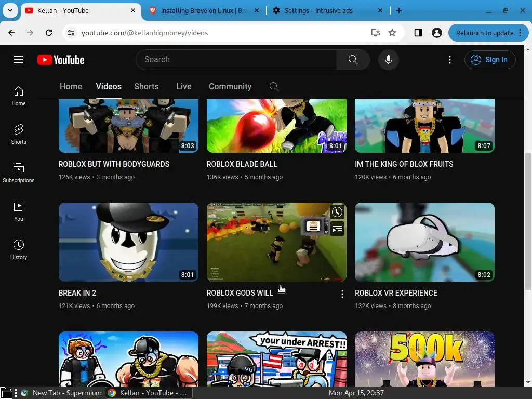Open the channel Community tab
The height and width of the screenshot is (399, 532).
click(230, 87)
